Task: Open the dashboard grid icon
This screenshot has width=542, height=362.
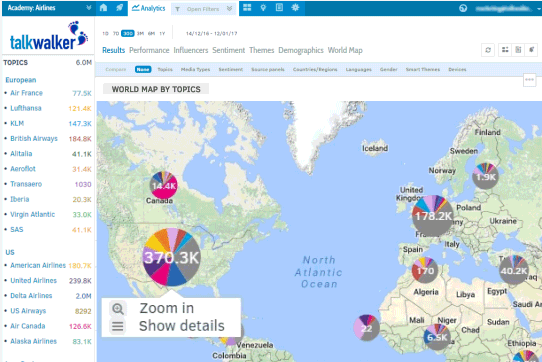Action: click(247, 8)
